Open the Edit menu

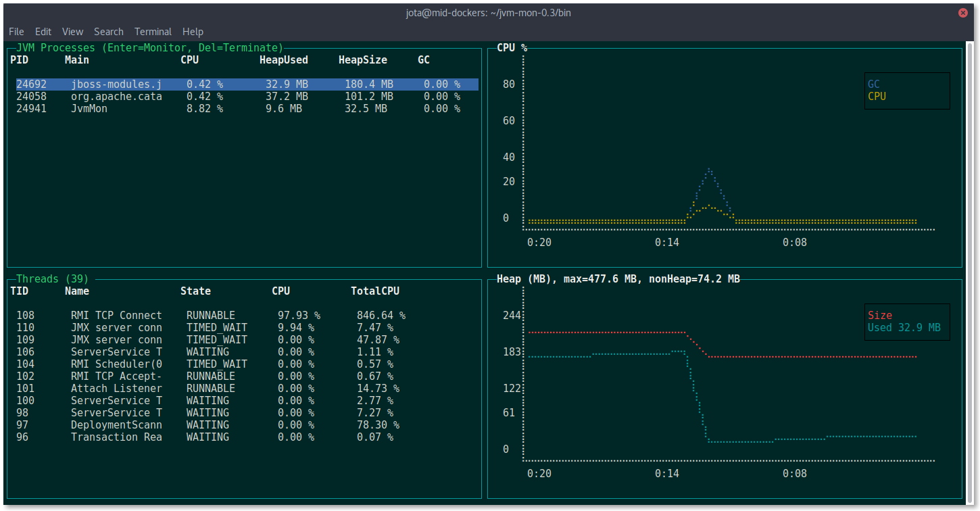click(43, 32)
